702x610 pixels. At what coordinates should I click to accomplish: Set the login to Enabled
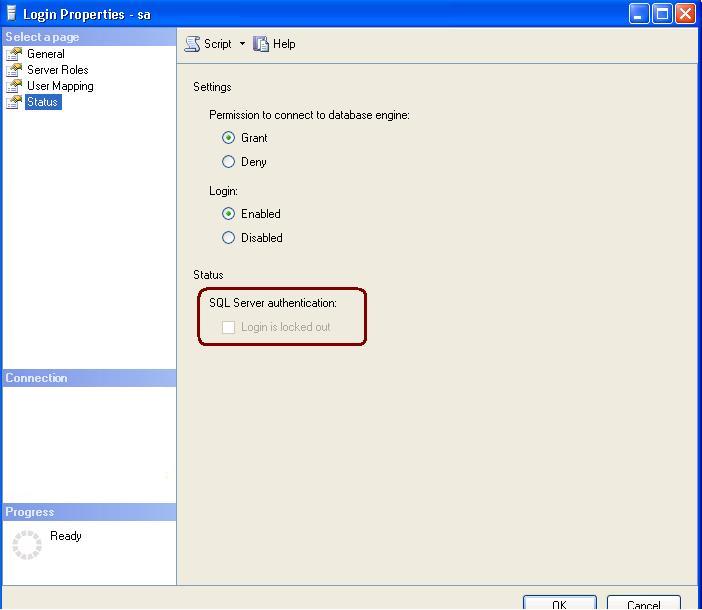(x=228, y=214)
